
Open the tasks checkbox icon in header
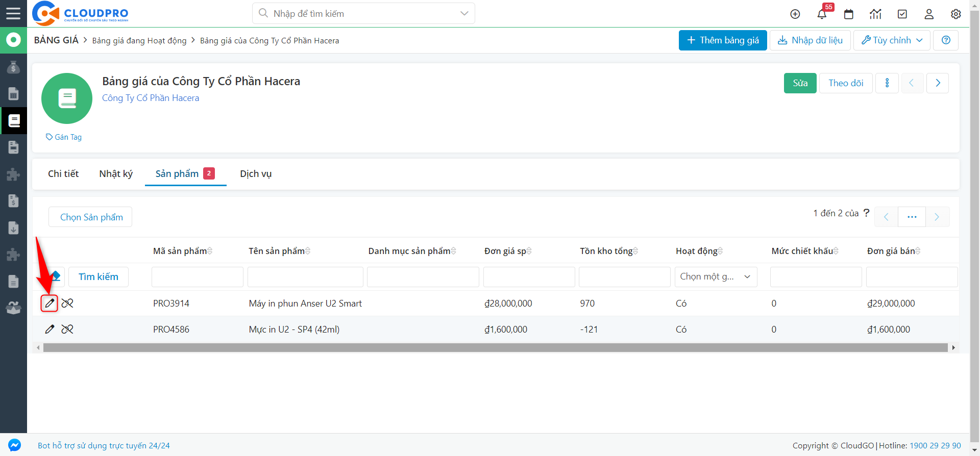pos(902,14)
